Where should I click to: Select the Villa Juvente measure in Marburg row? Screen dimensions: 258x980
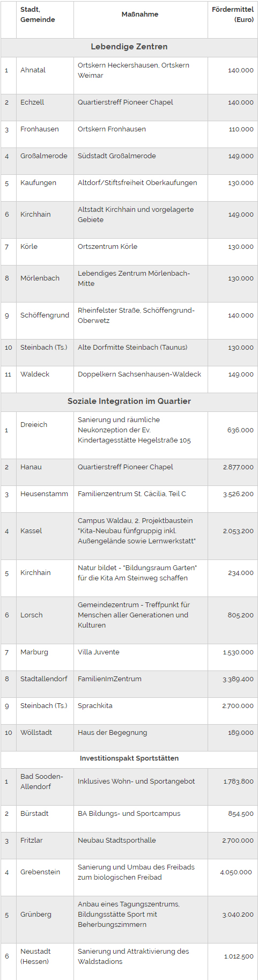pos(99,652)
